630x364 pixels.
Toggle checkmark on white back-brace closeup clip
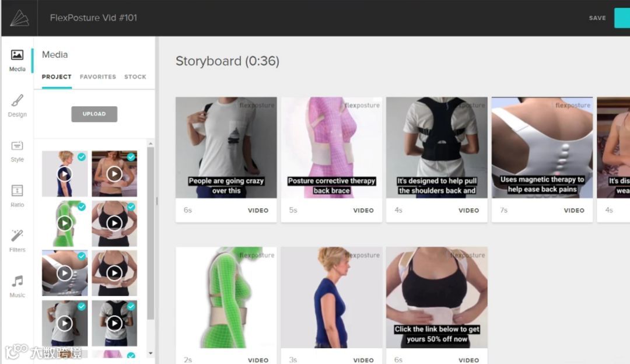tap(82, 256)
